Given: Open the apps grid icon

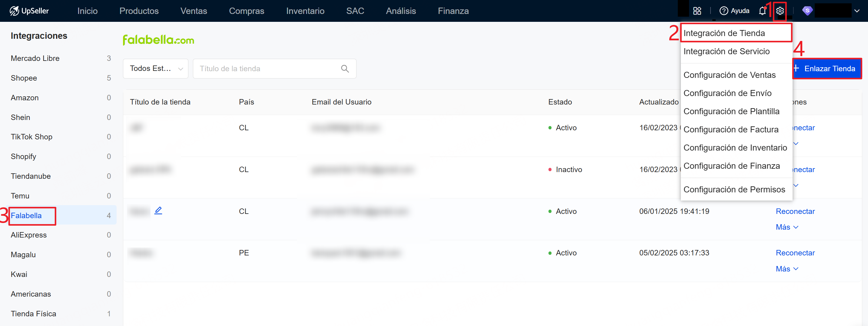Looking at the screenshot, I should pos(697,11).
